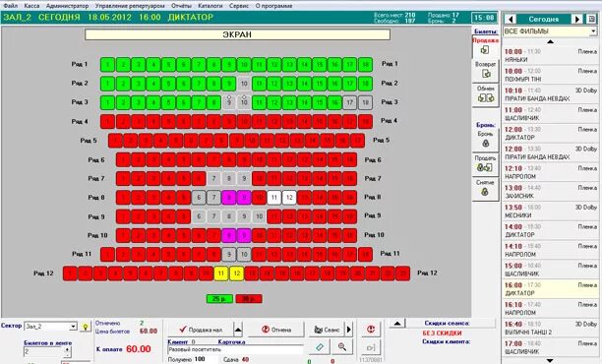This screenshot has width=602, height=364.
Task: Click the grey arrow-to-door icon button
Action: pos(371,348)
